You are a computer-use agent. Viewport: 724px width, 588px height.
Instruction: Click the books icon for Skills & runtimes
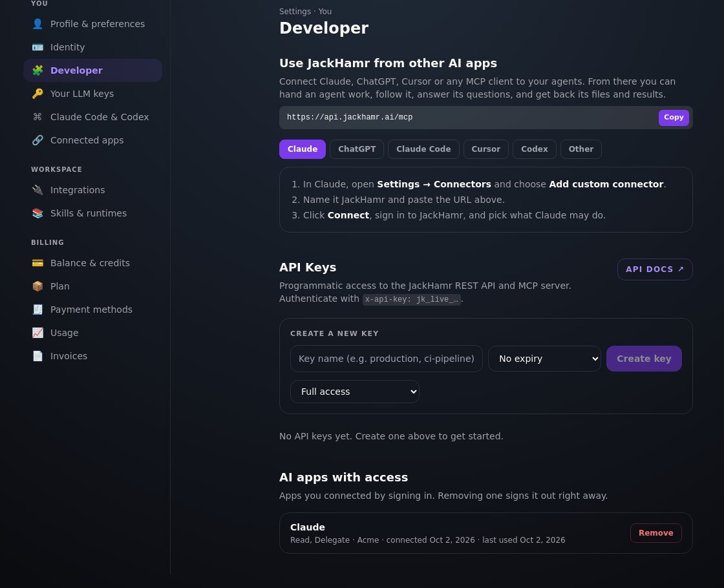pyautogui.click(x=37, y=213)
